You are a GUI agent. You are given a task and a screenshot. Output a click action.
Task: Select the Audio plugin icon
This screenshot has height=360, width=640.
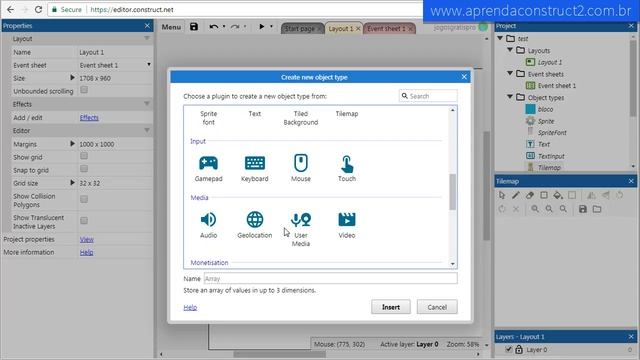(x=208, y=220)
